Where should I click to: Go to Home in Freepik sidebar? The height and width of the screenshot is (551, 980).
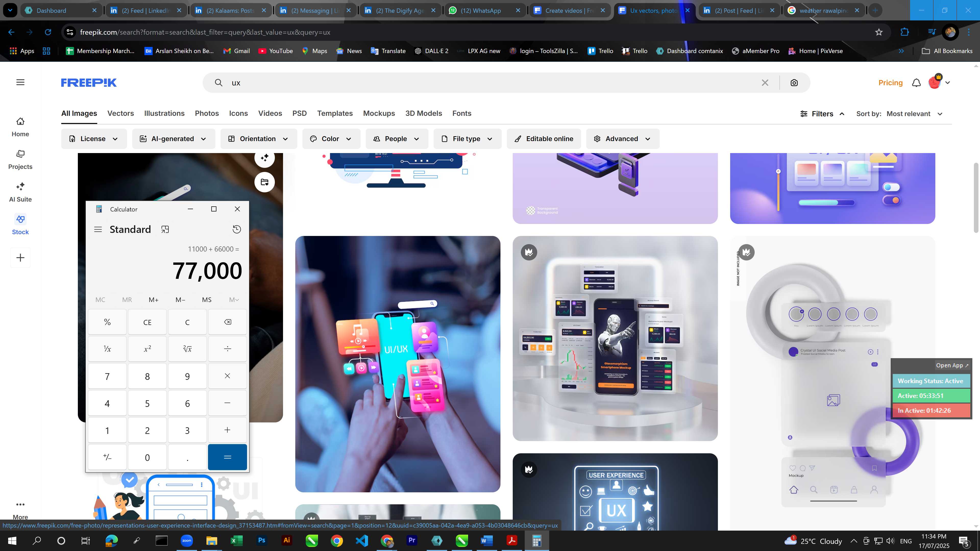(x=20, y=127)
